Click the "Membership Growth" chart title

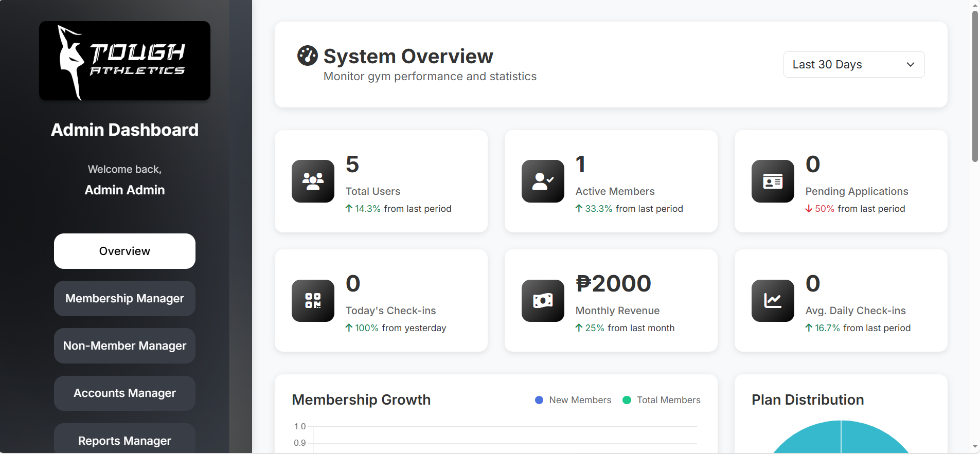click(x=361, y=399)
